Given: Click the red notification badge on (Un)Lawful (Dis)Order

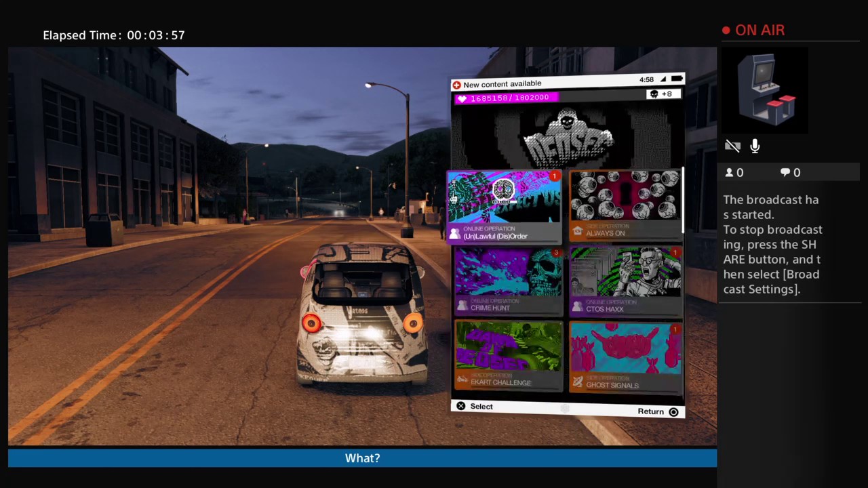Looking at the screenshot, I should [554, 176].
